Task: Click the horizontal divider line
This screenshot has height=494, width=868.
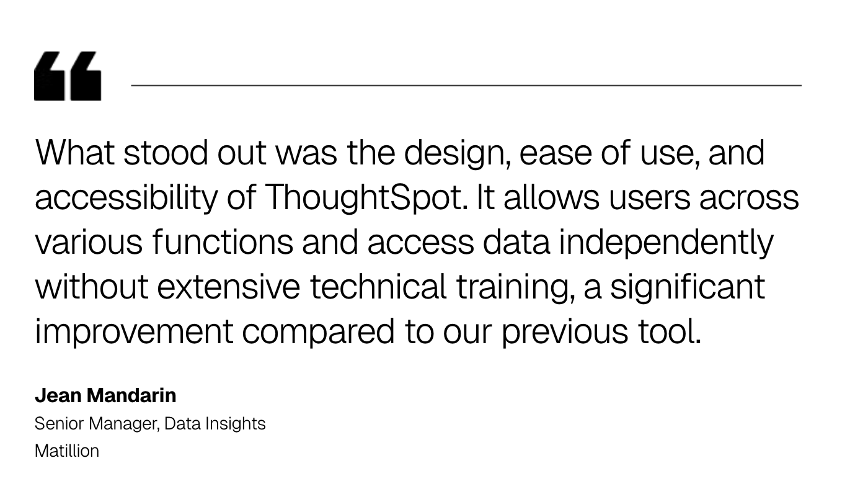Action: click(466, 85)
